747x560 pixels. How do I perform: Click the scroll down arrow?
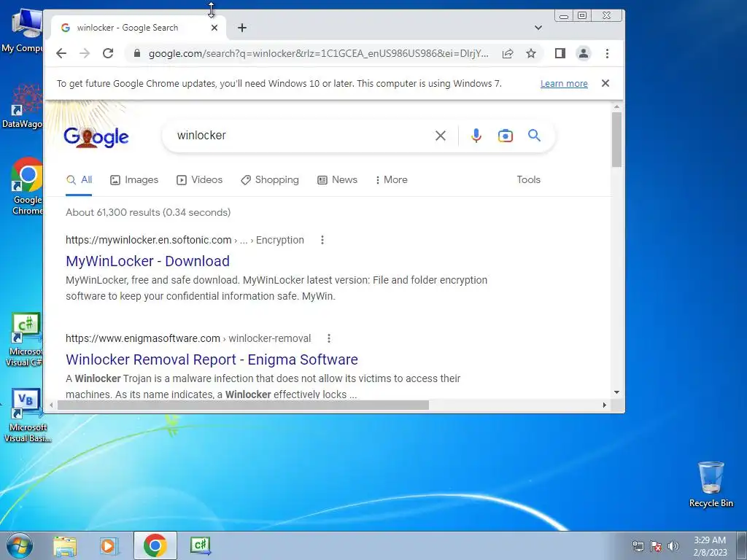click(617, 392)
